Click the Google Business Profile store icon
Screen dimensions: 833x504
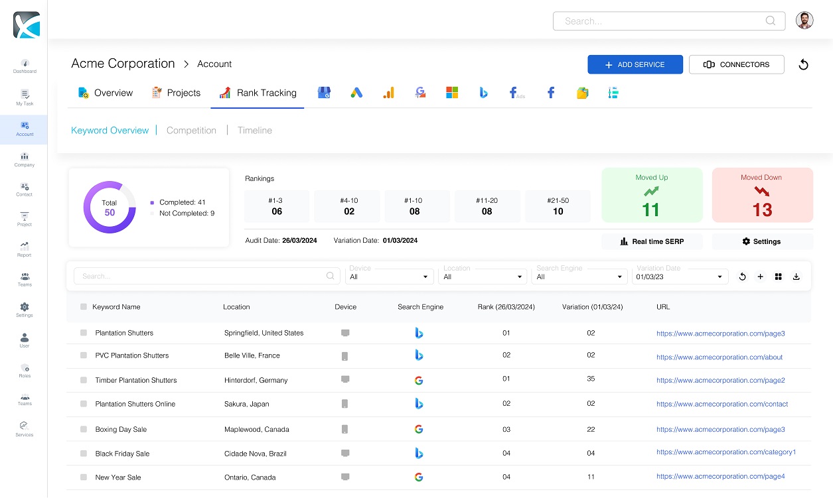[x=324, y=93]
